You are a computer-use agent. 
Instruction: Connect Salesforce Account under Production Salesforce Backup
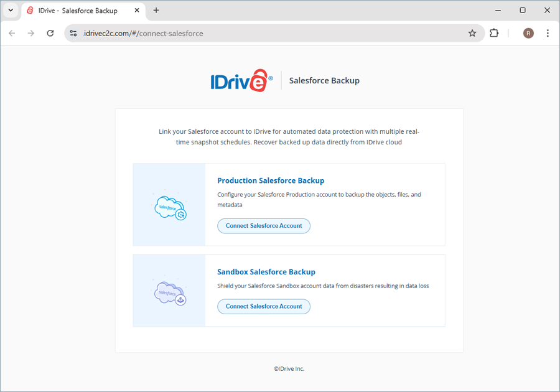[x=263, y=226]
